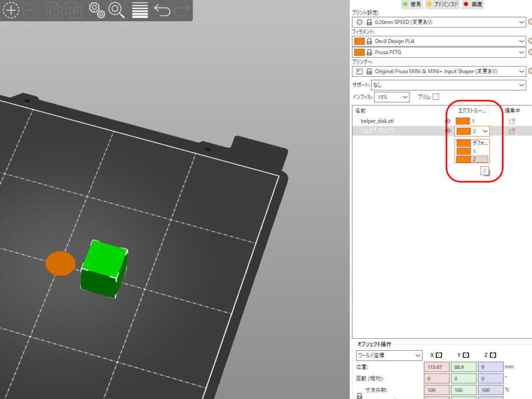Viewport: 532px width, 399px height.
Task: Click the position Z field showing 9
Action: point(490,367)
